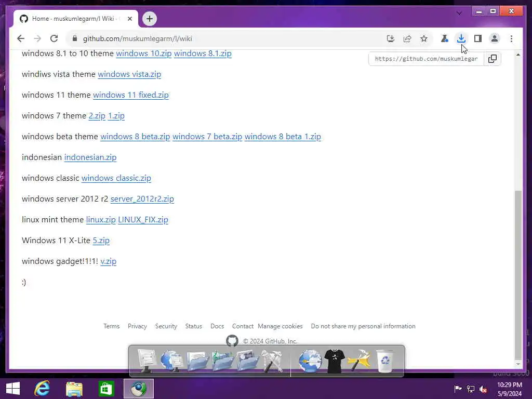The width and height of the screenshot is (532, 399).
Task: Download windows classic.zip
Action: (116, 178)
